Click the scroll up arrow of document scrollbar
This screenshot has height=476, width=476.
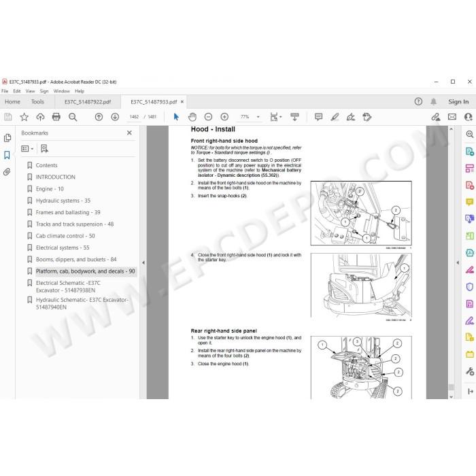[451, 129]
